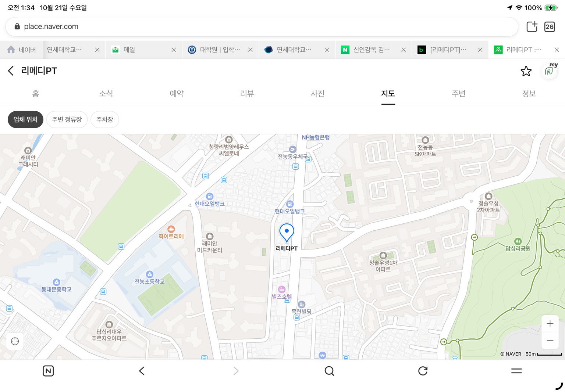Tap the NH농협은행 label on map
This screenshot has height=392, width=565.
tap(316, 137)
